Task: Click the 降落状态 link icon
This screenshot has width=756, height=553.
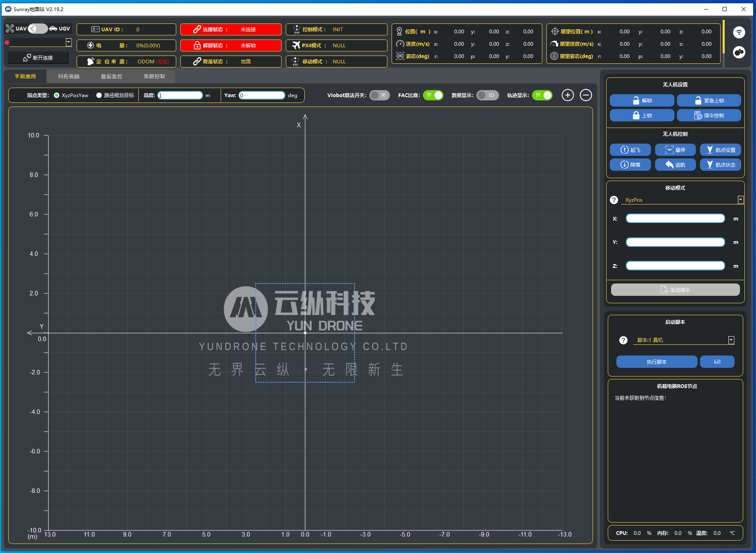Action: [197, 61]
